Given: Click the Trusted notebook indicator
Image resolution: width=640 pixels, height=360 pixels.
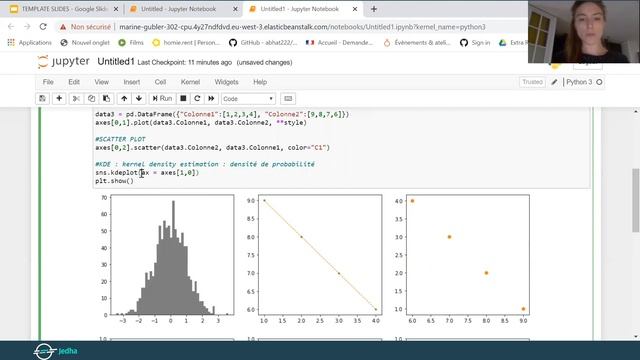Looking at the screenshot, I should (x=532, y=82).
